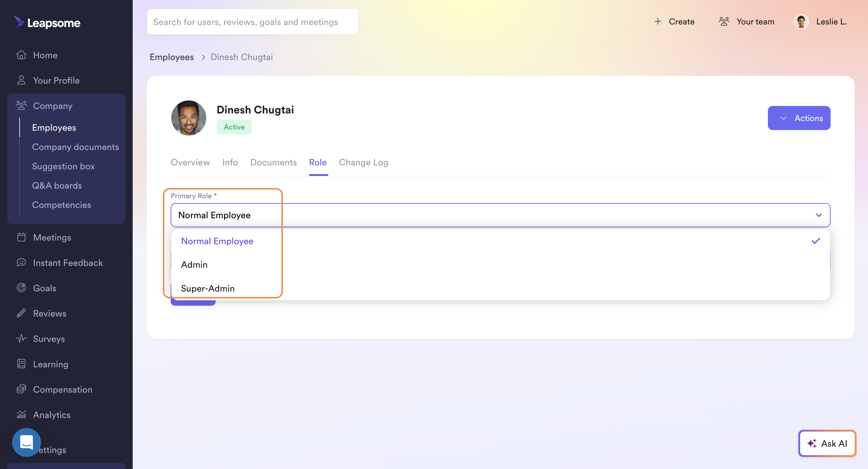Image resolution: width=868 pixels, height=469 pixels.
Task: Click the Goals target icon
Action: [x=22, y=288]
